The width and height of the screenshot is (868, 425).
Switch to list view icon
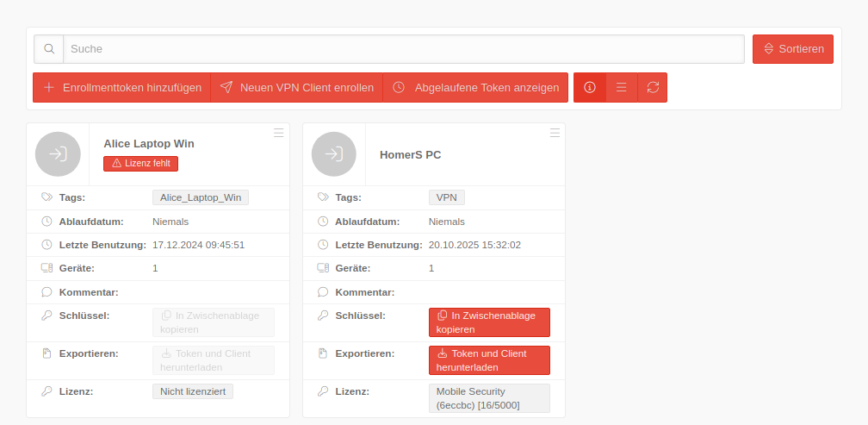[x=621, y=87]
